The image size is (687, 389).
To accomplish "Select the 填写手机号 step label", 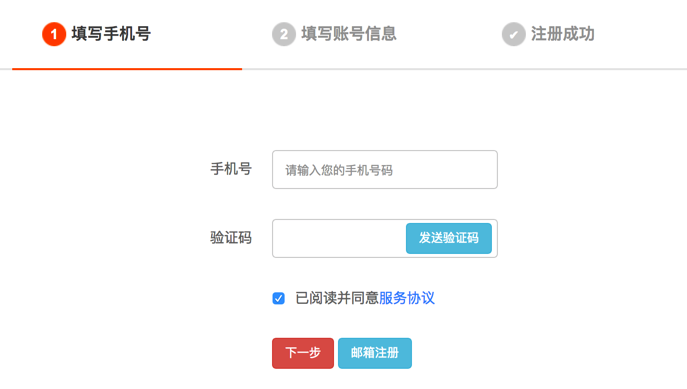I will (x=111, y=34).
